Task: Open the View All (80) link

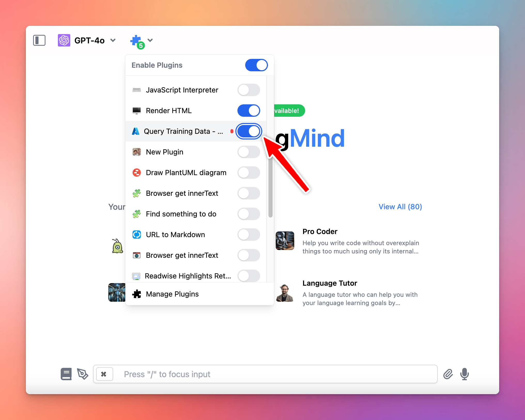Action: pyautogui.click(x=400, y=207)
